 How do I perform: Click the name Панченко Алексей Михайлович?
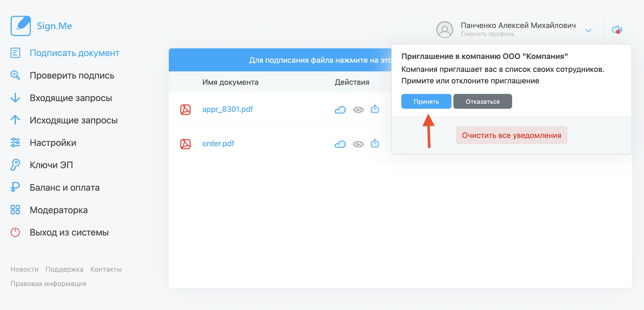(x=518, y=25)
